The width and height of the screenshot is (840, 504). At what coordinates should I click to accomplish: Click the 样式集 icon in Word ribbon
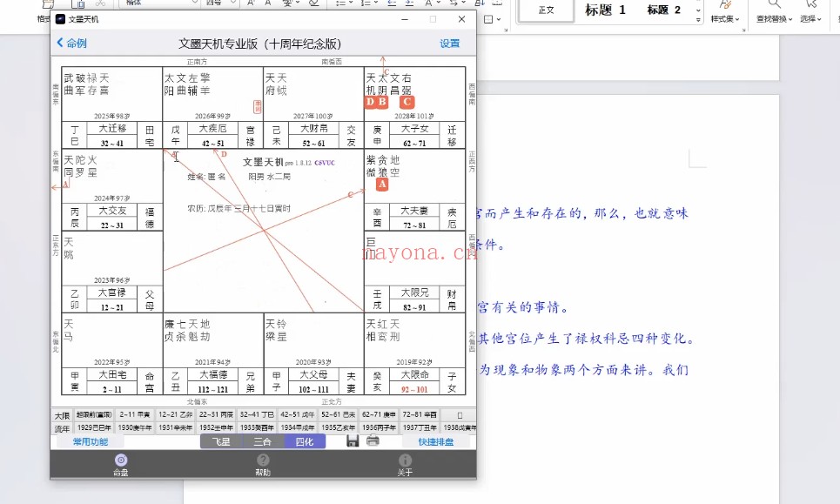(x=725, y=5)
